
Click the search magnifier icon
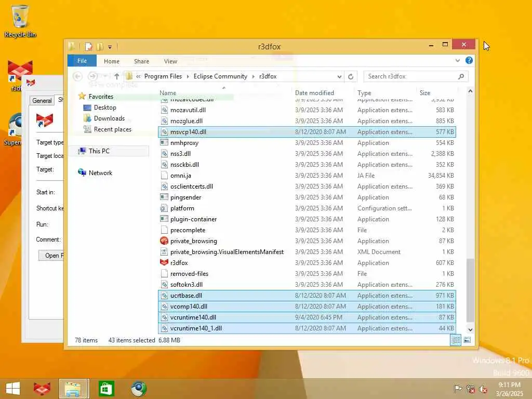[461, 76]
